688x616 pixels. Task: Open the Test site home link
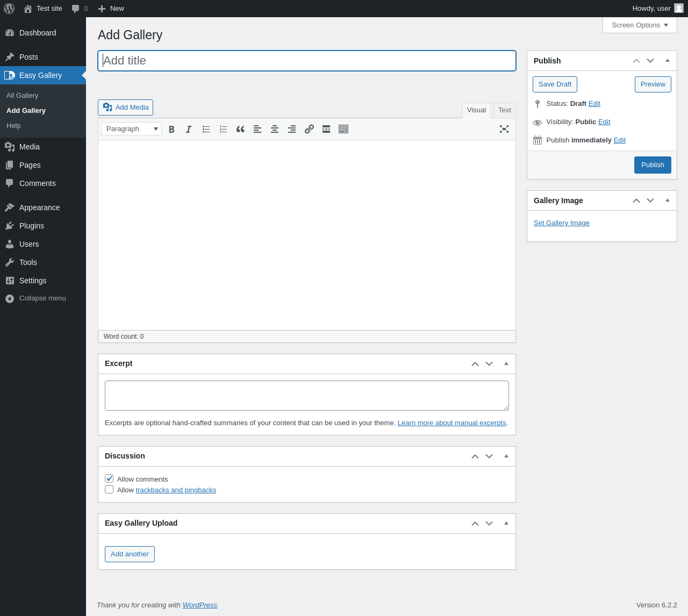pyautogui.click(x=43, y=9)
